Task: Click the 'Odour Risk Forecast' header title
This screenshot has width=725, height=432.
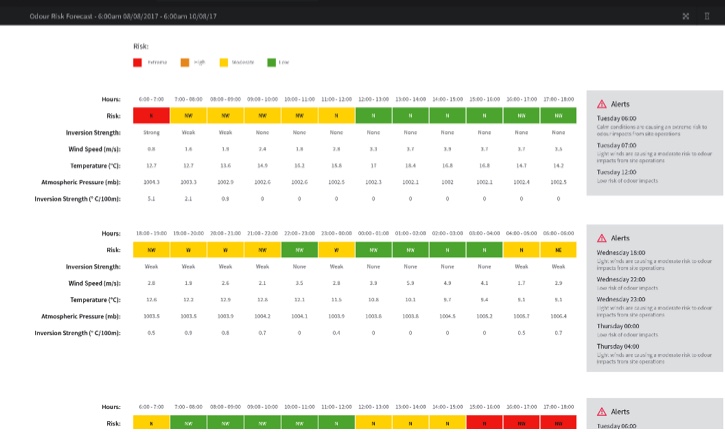Action: click(x=123, y=16)
